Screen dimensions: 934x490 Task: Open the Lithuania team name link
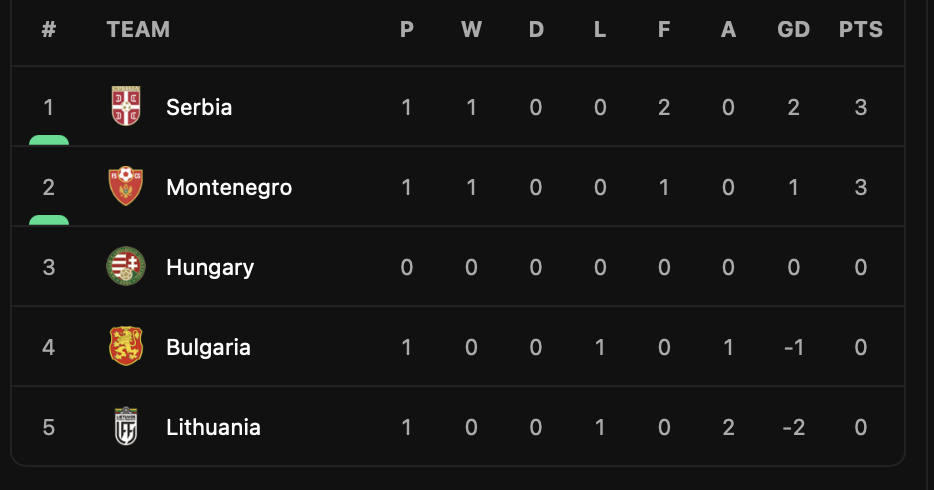point(213,427)
